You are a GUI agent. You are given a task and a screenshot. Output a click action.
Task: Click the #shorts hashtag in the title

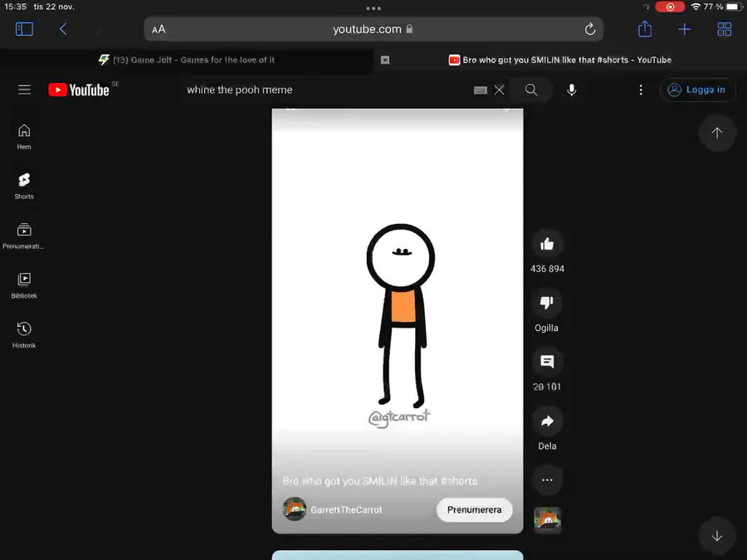tap(459, 481)
